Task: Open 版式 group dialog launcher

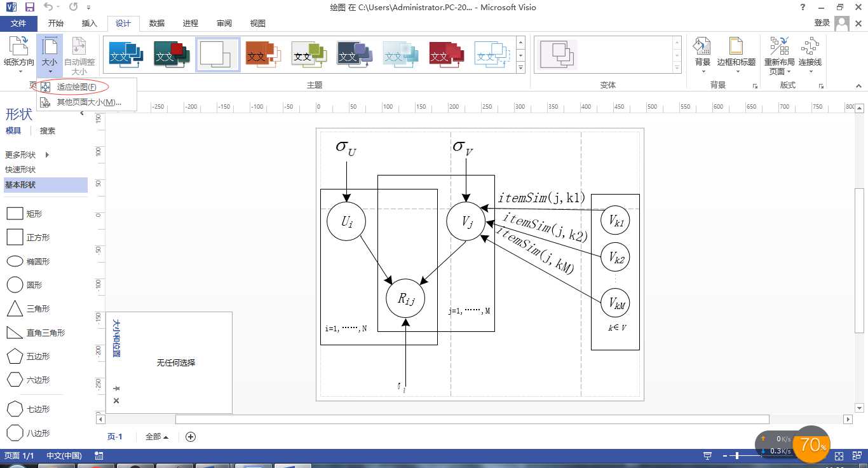Action: click(822, 86)
